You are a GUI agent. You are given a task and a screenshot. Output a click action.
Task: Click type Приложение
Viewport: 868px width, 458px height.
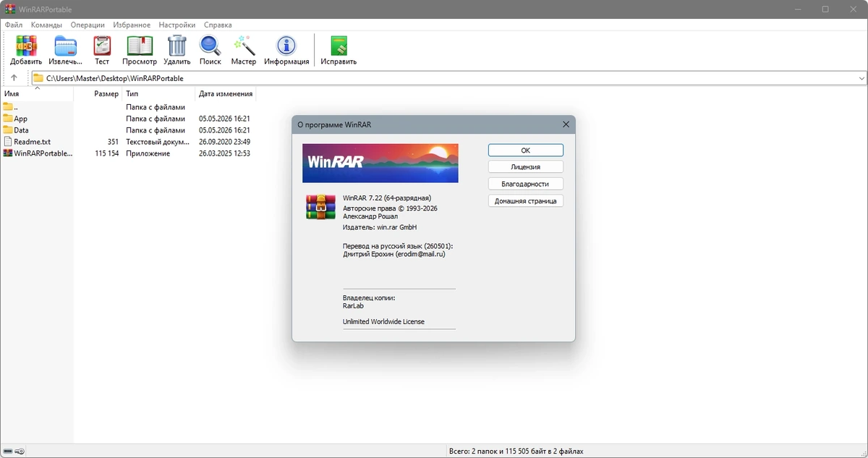coord(148,153)
